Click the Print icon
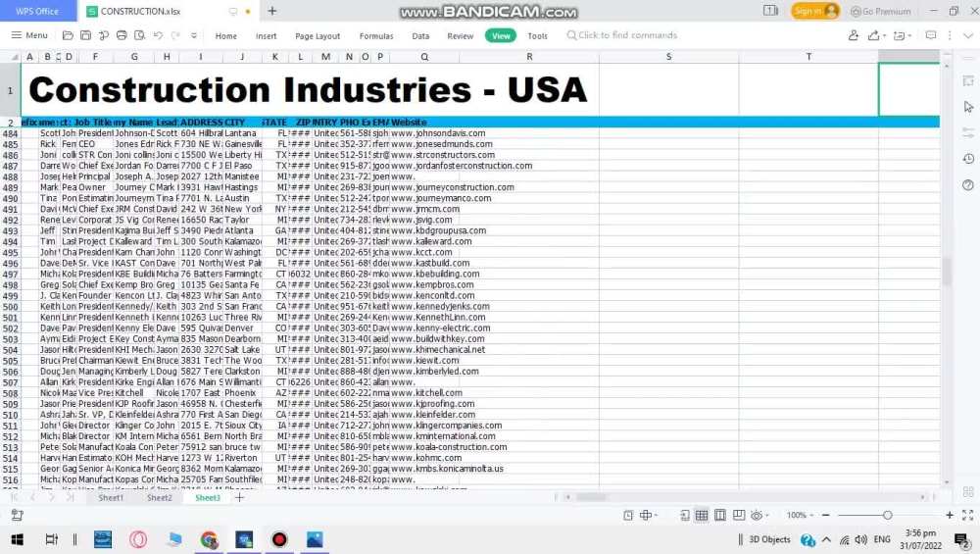This screenshot has width=980, height=554. (x=122, y=35)
